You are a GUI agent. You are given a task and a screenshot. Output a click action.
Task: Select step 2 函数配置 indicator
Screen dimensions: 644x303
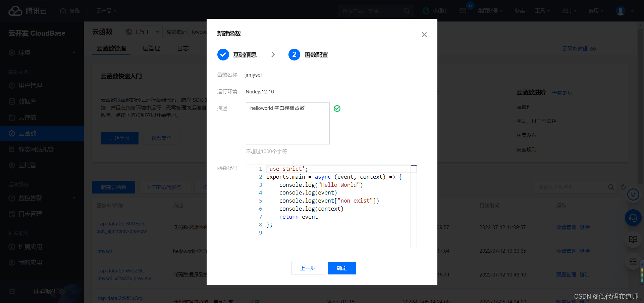point(308,54)
